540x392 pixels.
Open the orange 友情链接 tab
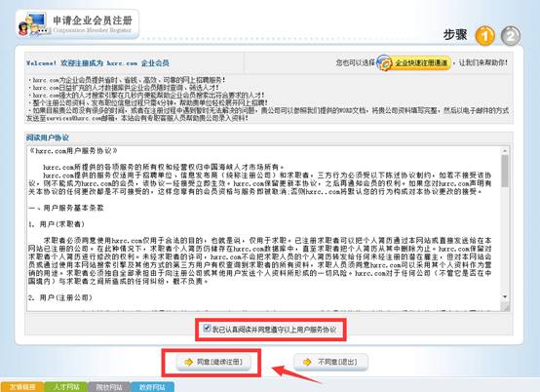[22, 387]
